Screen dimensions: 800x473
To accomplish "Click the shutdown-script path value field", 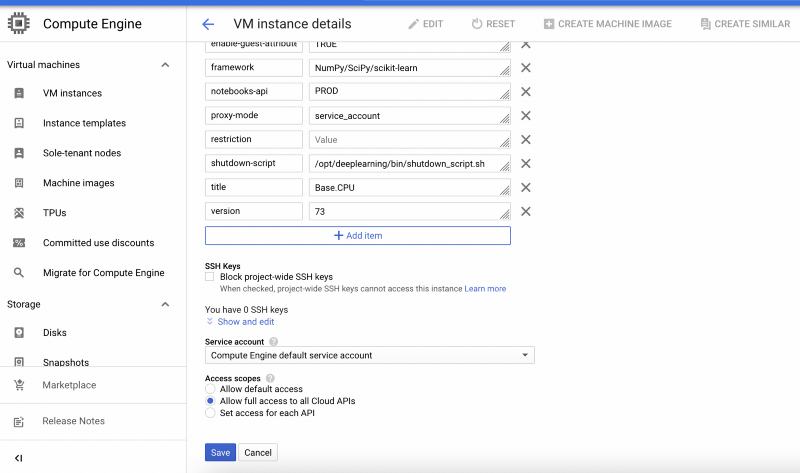I will pos(410,164).
